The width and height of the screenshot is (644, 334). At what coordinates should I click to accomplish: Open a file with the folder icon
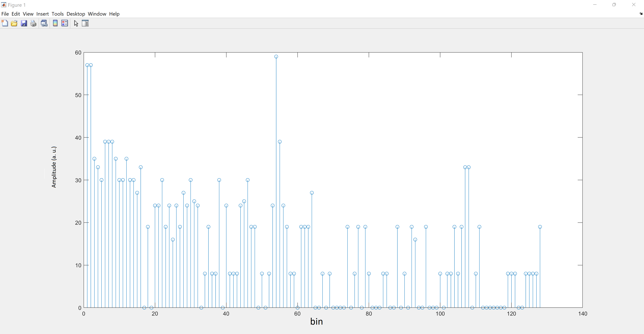(14, 23)
